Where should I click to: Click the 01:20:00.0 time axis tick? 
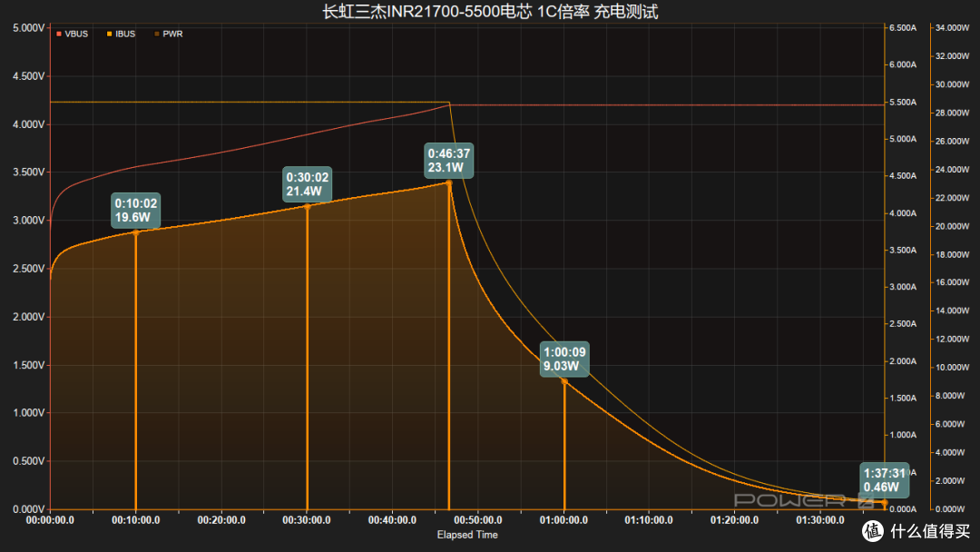tap(734, 520)
